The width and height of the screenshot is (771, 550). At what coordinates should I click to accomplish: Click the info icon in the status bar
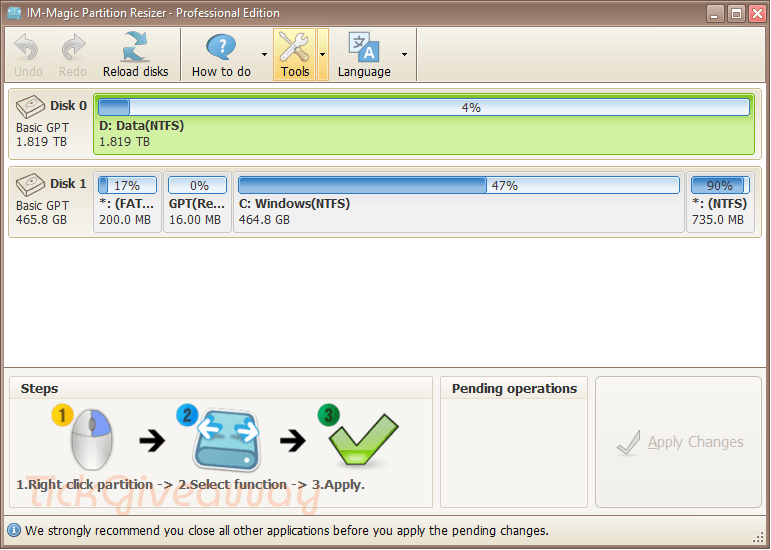14,530
